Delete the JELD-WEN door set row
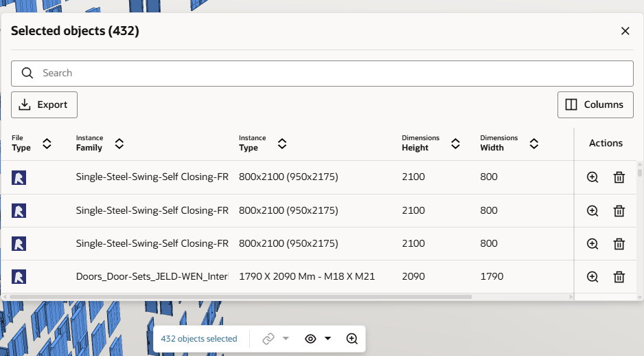This screenshot has height=356, width=644. 619,276
